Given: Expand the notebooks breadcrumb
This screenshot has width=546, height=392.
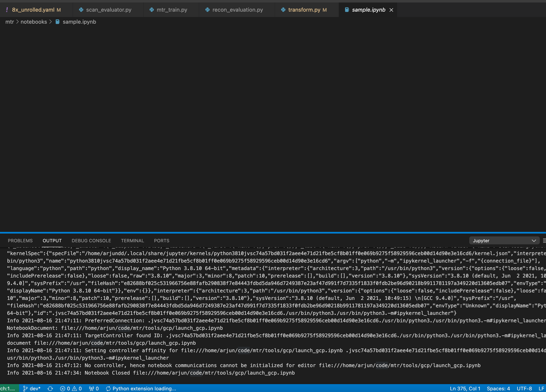Looking at the screenshot, I should click(x=34, y=22).
